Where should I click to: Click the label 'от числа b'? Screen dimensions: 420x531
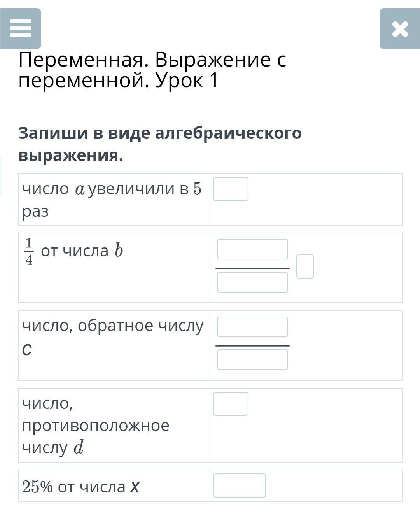pos(82,251)
